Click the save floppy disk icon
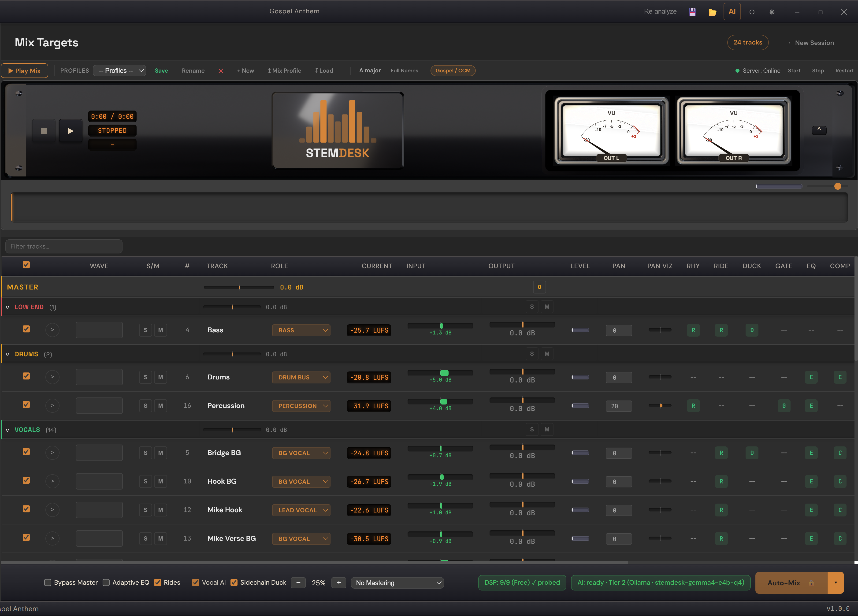Screen dimensions: 858x616 click(692, 12)
